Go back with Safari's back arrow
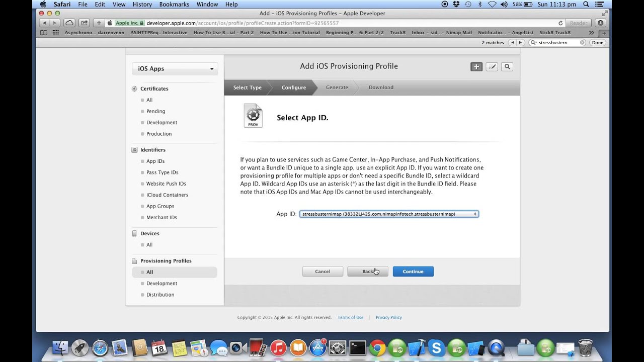 tap(44, 23)
